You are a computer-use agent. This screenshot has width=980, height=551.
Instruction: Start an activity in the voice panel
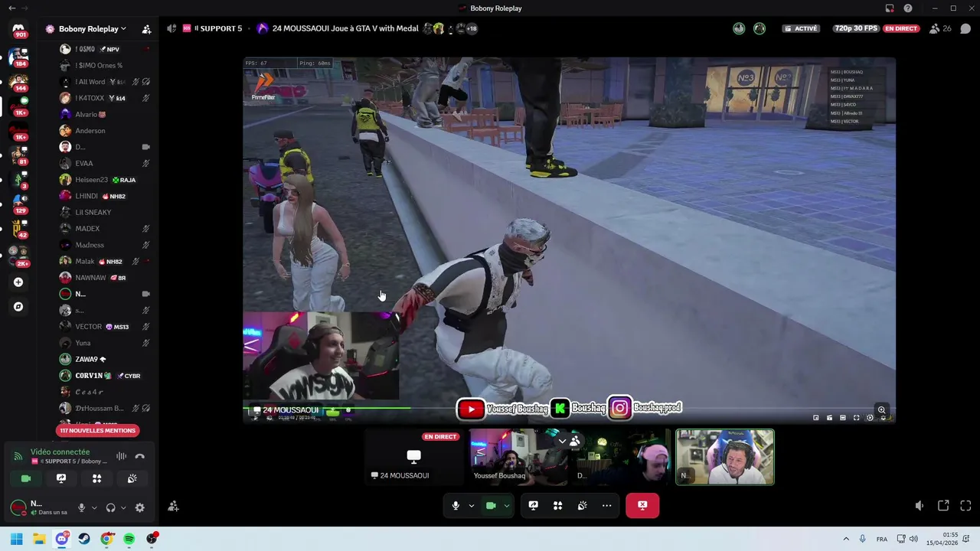tap(96, 478)
